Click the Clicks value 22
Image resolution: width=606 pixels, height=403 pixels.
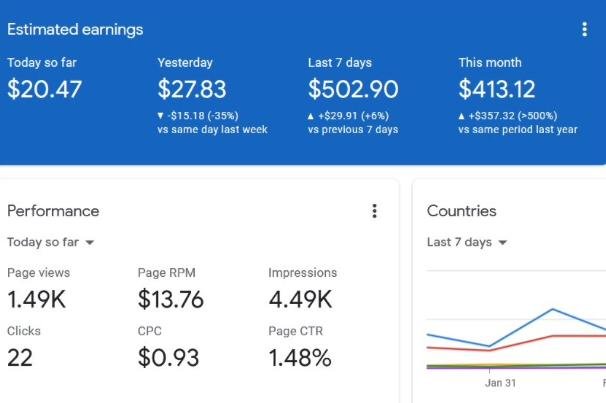pos(20,358)
